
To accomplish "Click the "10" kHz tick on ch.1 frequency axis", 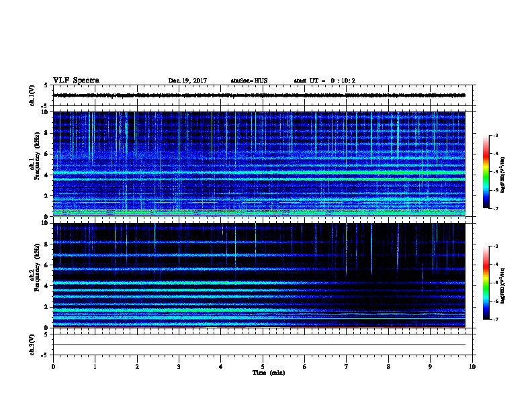I will coord(46,112).
